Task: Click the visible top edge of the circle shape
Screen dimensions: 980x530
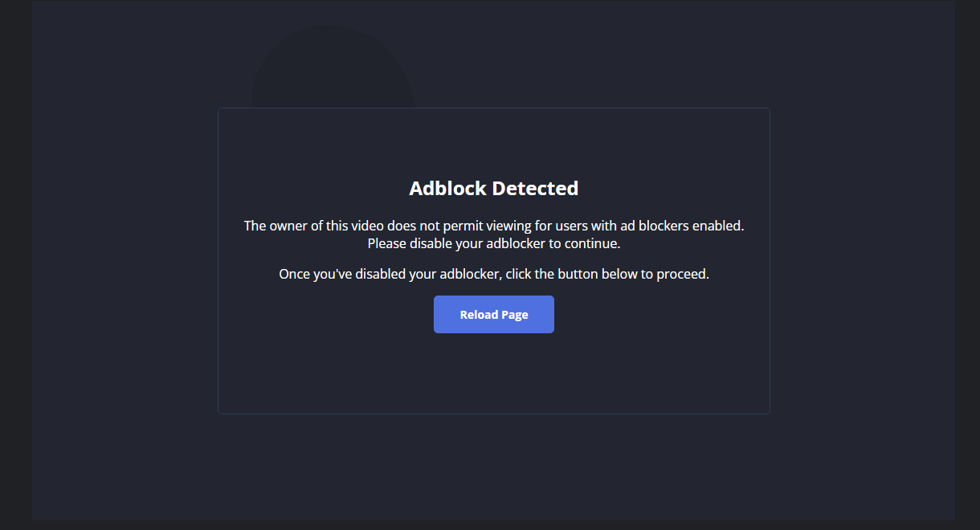Action: tap(329, 28)
